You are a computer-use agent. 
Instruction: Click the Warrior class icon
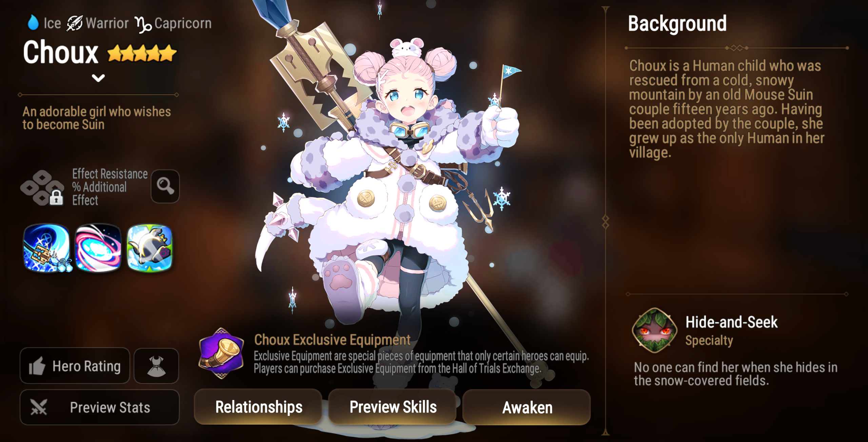pos(74,23)
